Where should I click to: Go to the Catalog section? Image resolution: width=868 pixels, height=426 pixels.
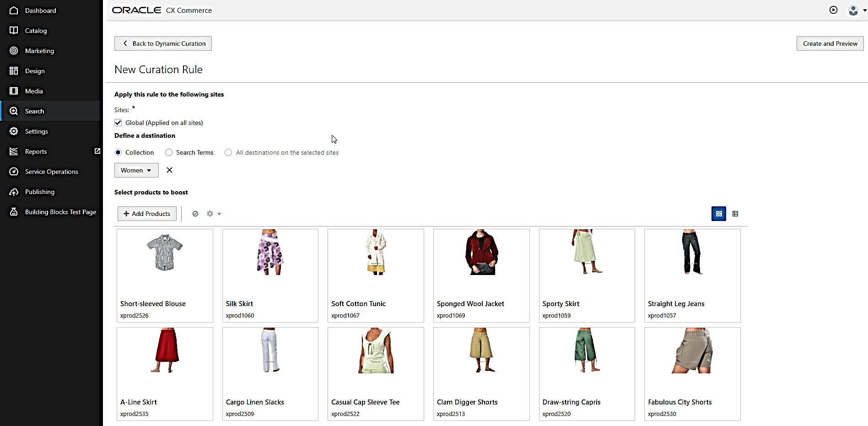point(36,31)
